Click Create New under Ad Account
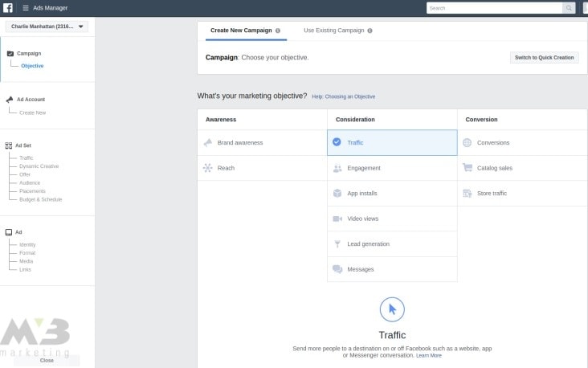The height and width of the screenshot is (368, 588). (33, 113)
